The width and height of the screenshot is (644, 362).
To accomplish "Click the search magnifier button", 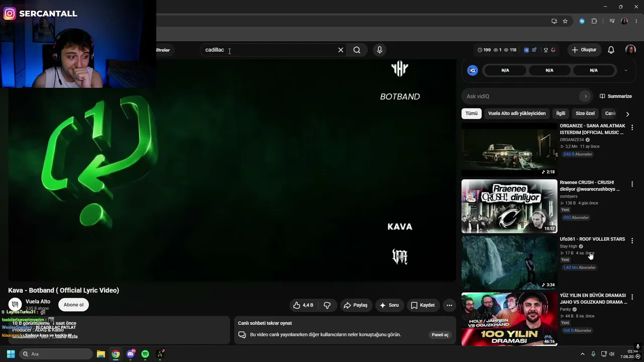I will pos(357,50).
